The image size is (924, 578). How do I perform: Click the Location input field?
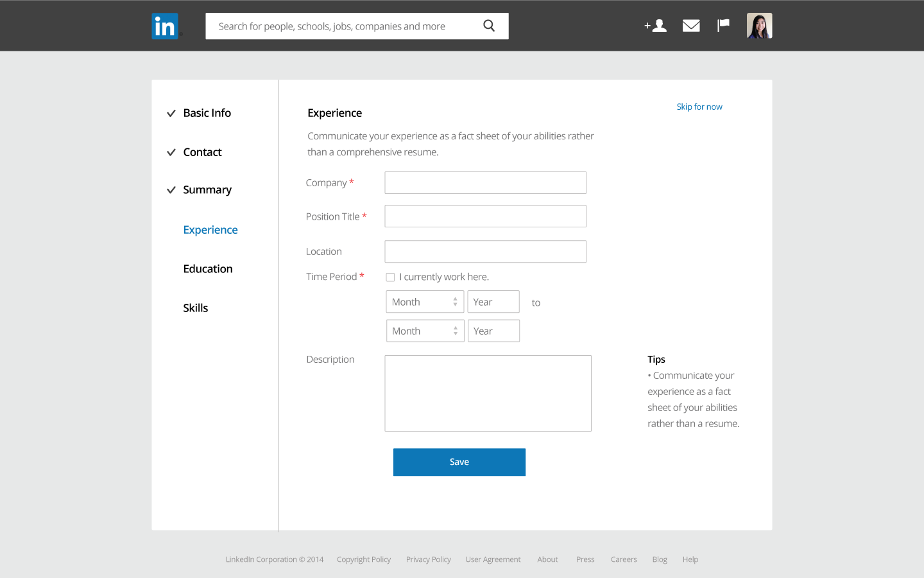tap(485, 252)
